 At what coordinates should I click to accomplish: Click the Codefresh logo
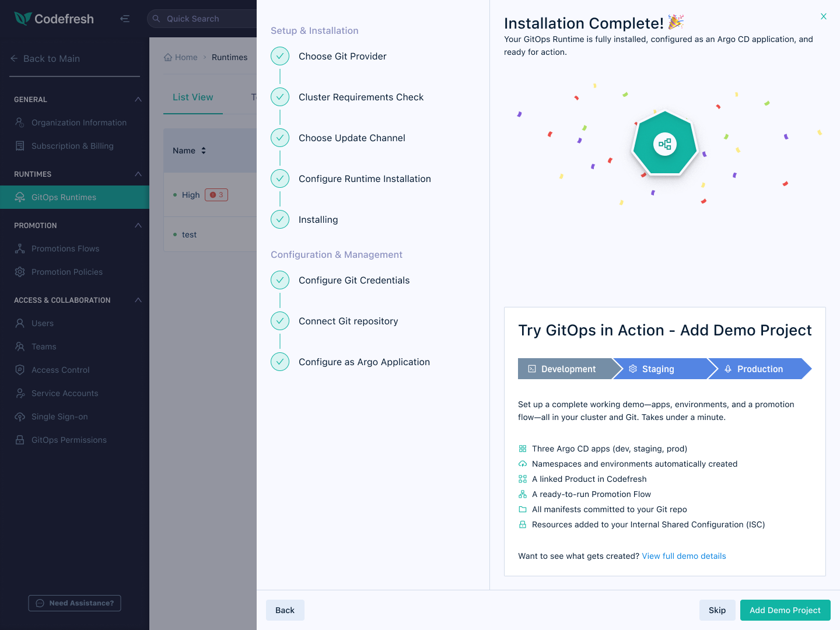[54, 19]
